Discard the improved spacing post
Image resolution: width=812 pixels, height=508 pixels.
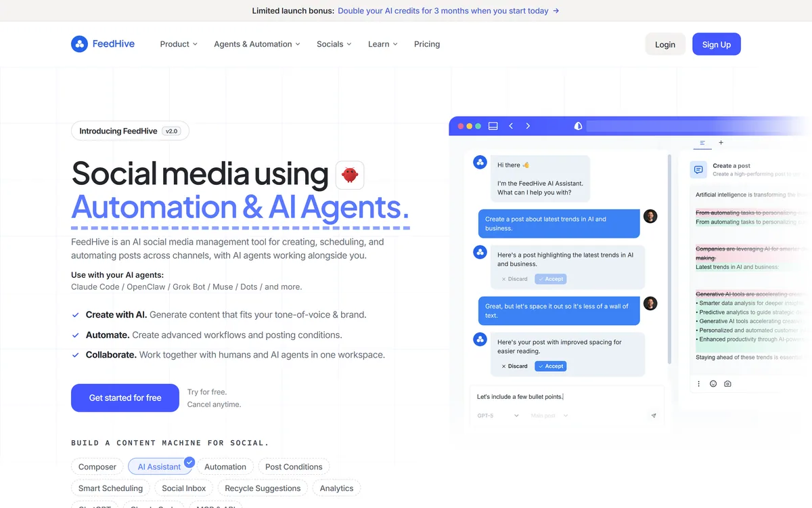[514, 366]
